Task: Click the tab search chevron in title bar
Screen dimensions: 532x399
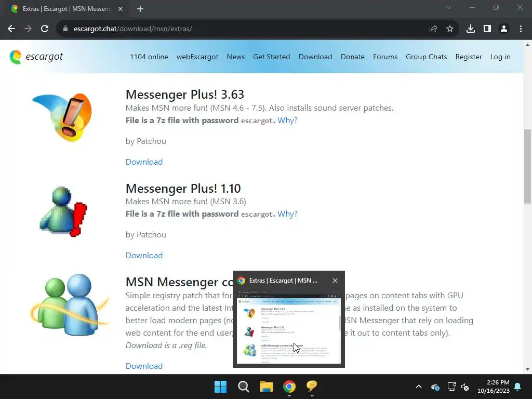Action: click(448, 7)
